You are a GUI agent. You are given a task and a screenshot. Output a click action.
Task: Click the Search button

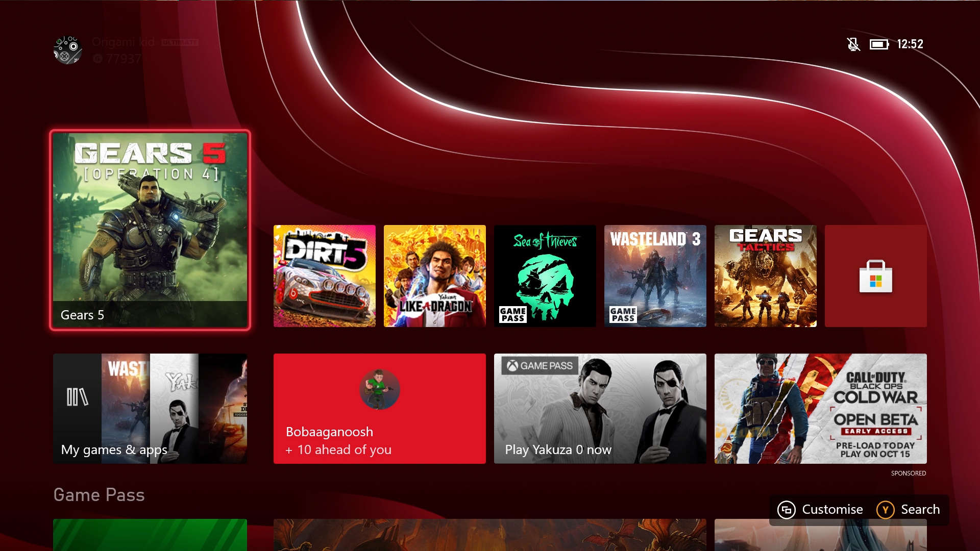[x=910, y=509]
